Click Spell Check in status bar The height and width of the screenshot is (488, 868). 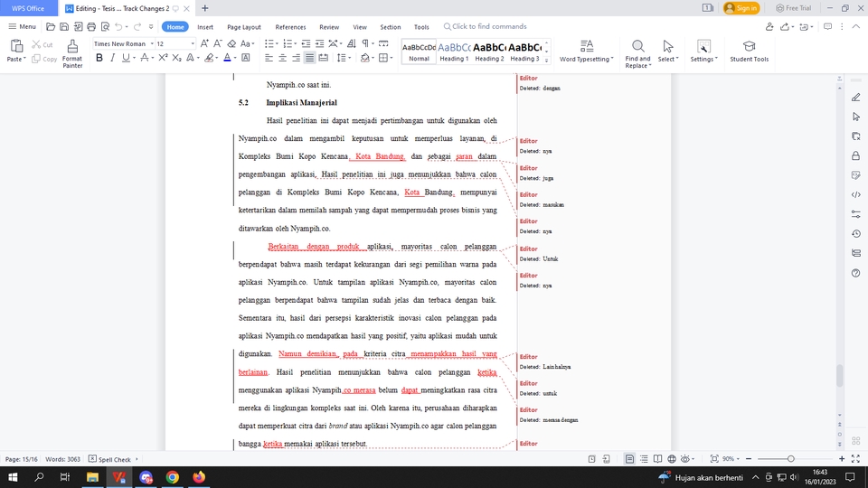[109, 459]
